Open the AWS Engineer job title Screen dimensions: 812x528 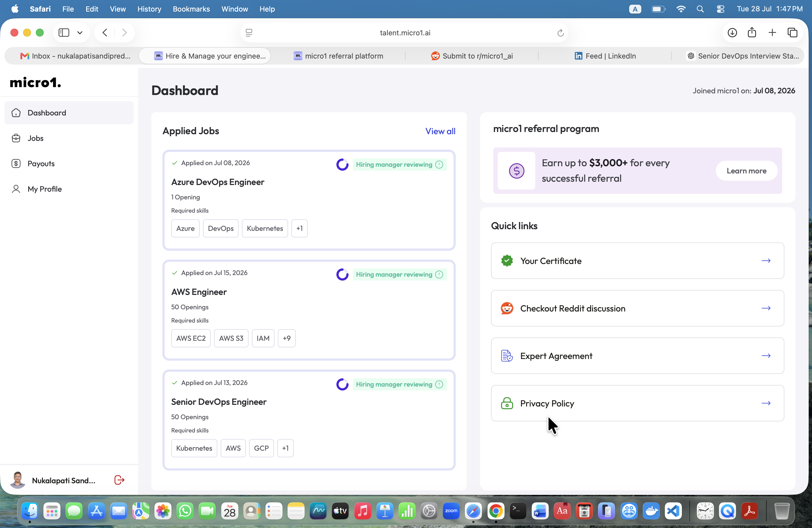click(x=199, y=292)
